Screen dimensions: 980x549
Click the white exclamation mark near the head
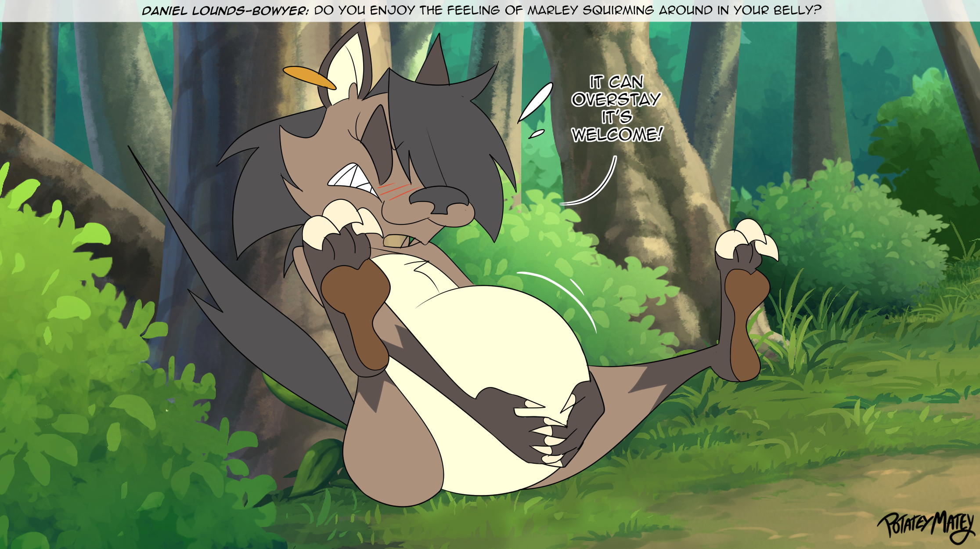(x=536, y=102)
